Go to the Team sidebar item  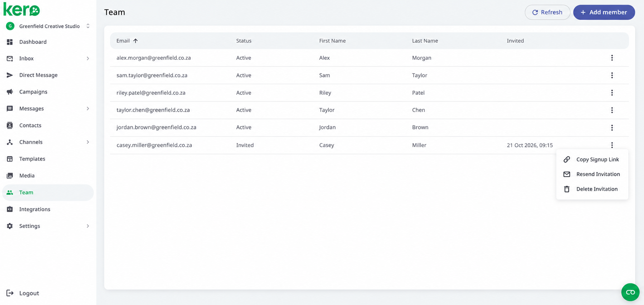48,193
